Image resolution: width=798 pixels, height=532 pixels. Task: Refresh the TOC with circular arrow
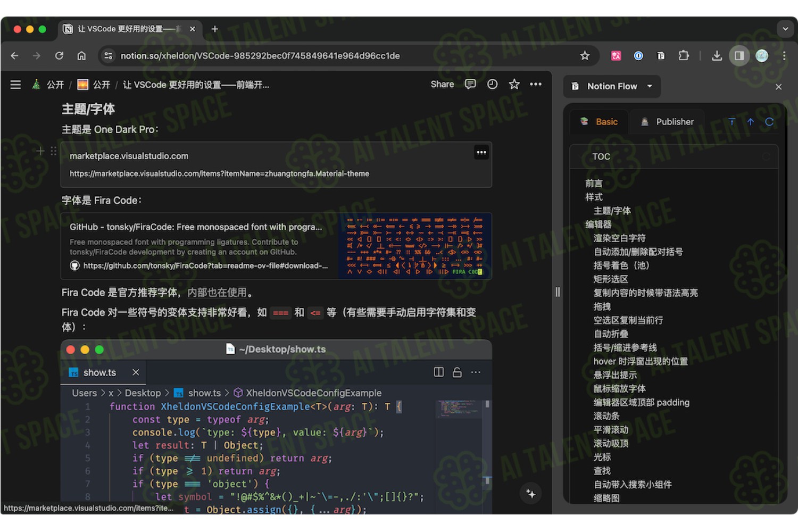769,122
